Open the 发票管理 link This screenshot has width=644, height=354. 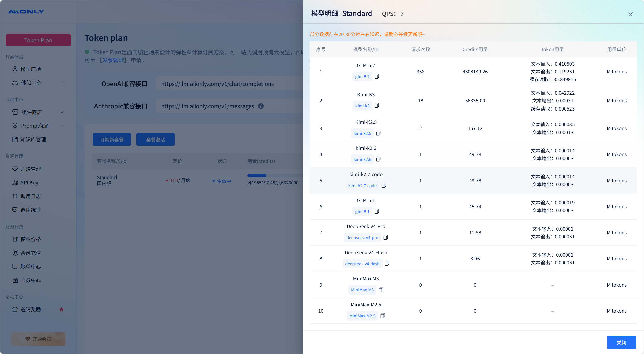113,60
